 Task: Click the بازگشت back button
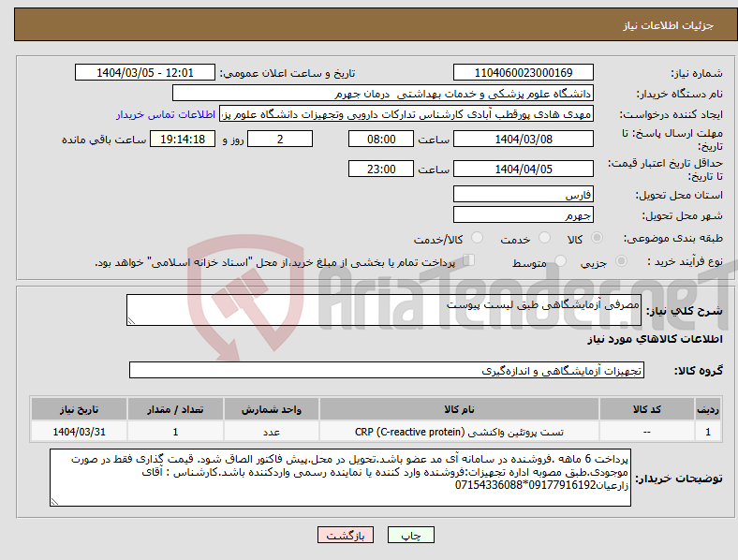click(346, 535)
